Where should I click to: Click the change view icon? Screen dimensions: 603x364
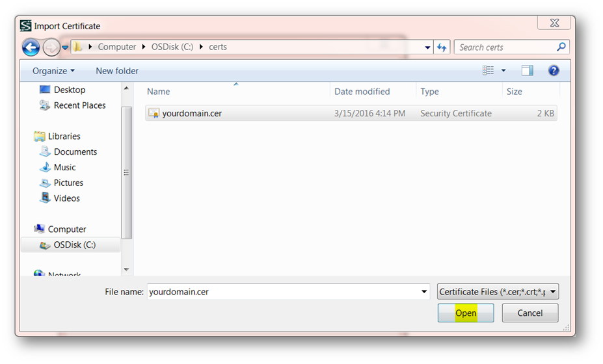pyautogui.click(x=489, y=71)
